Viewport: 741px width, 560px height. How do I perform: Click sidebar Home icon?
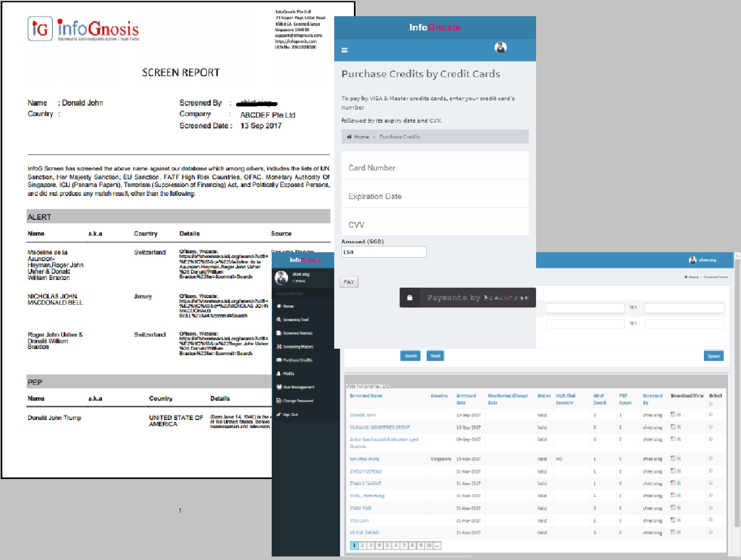click(x=279, y=306)
